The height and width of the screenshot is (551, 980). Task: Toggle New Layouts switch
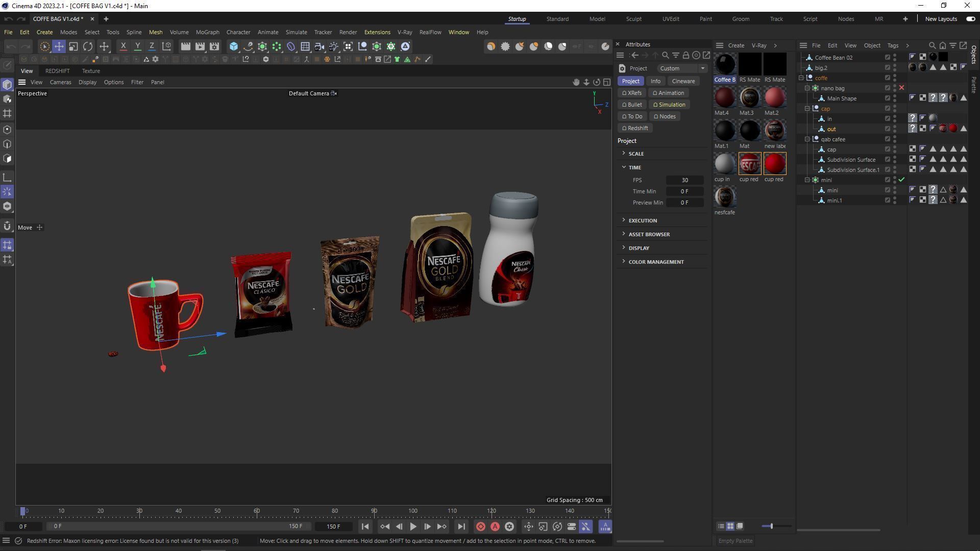[x=970, y=19]
